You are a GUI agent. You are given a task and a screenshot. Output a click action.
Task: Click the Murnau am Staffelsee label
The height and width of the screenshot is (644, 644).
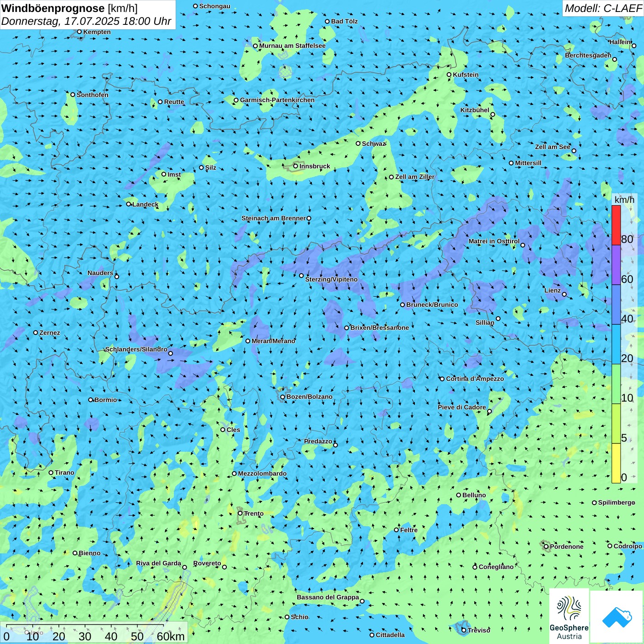pos(292,46)
